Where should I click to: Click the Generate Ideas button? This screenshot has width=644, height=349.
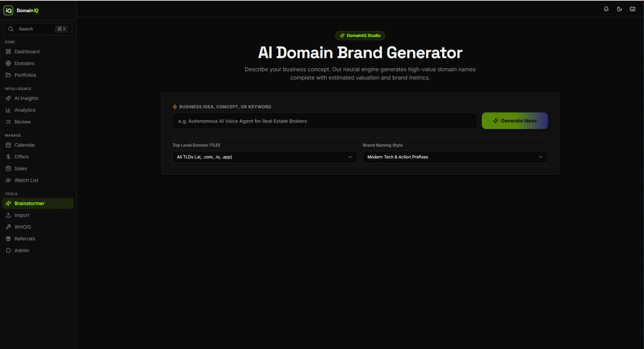[x=515, y=121]
